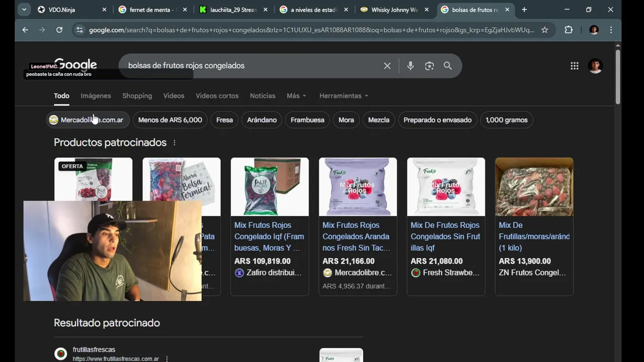Open Mix De Frutillas/moras/arándanos 1 kilo link
Image resolution: width=644 pixels, height=362 pixels.
click(534, 236)
